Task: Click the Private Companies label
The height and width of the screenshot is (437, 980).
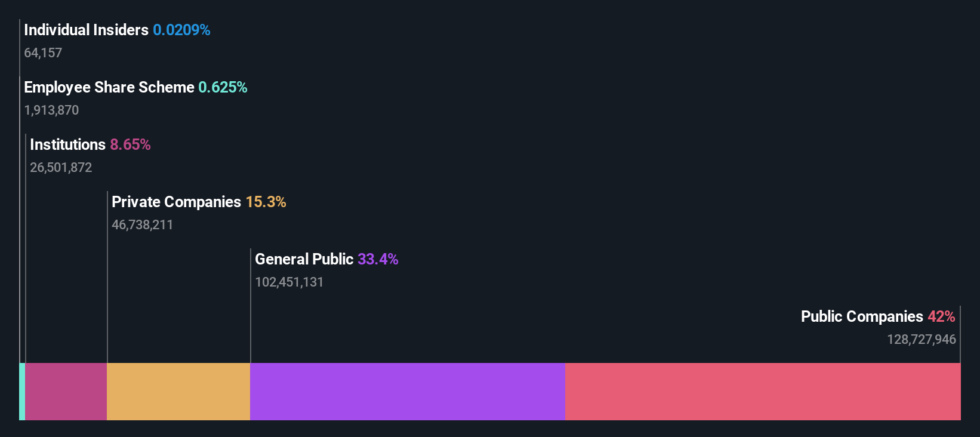Action: coord(176,202)
